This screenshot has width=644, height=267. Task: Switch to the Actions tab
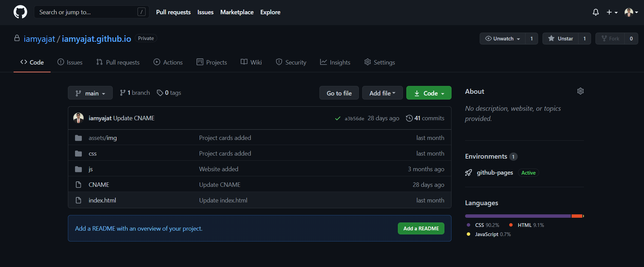[x=168, y=62]
